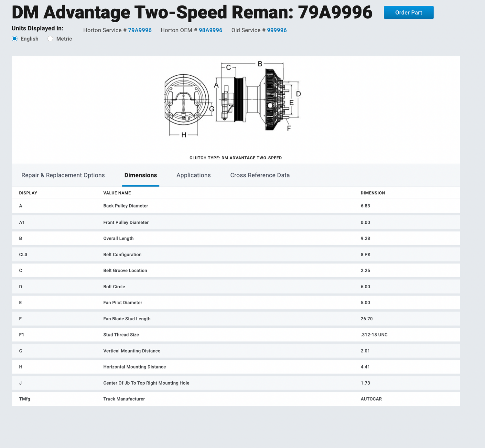The image size is (485, 448).
Task: Open Horton Service number 79A9996 link
Action: point(140,30)
